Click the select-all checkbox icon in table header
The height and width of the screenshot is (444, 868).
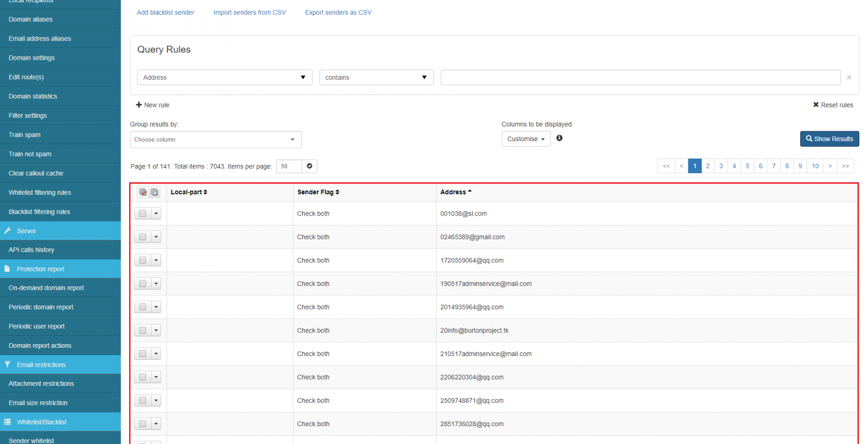pos(143,192)
